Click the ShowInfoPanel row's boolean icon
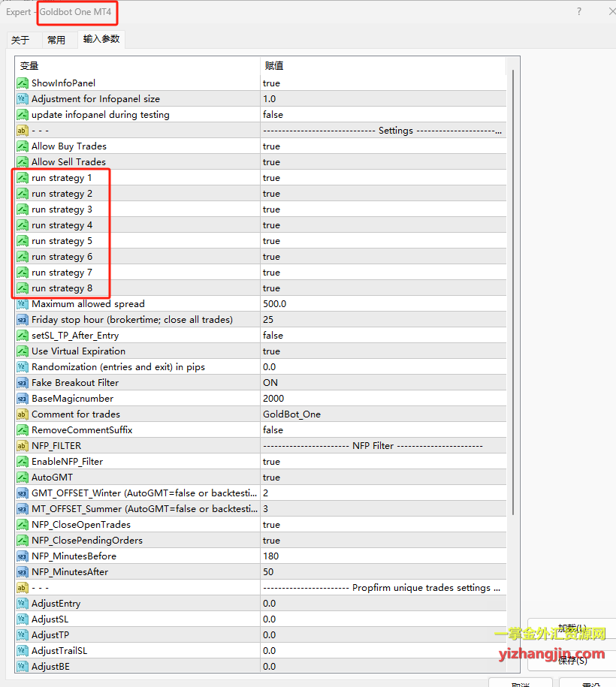 pos(23,83)
